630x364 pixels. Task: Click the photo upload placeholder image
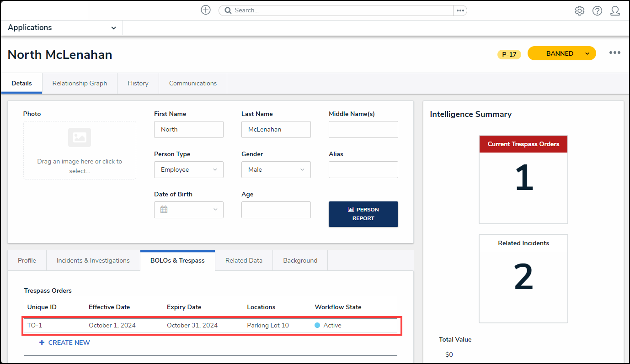[x=80, y=137]
